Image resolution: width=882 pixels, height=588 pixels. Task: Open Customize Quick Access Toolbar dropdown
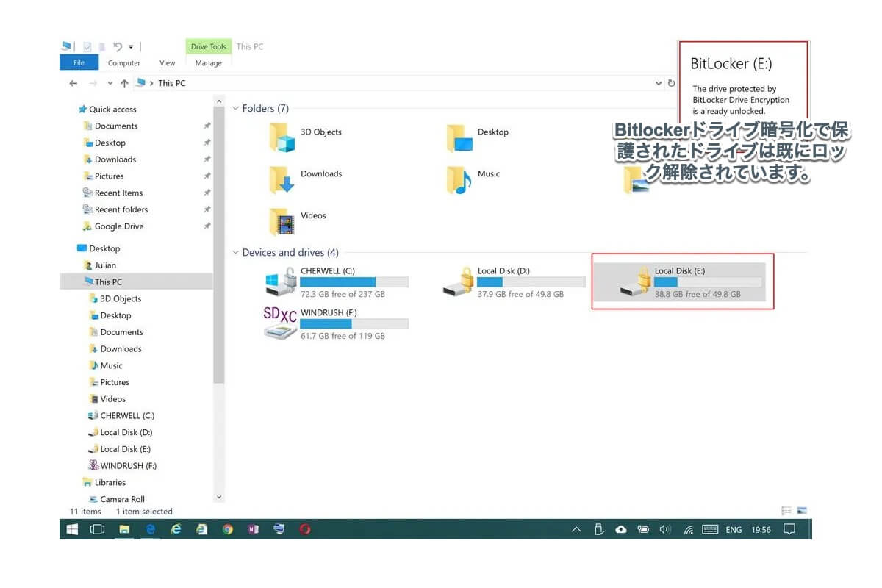pos(131,46)
